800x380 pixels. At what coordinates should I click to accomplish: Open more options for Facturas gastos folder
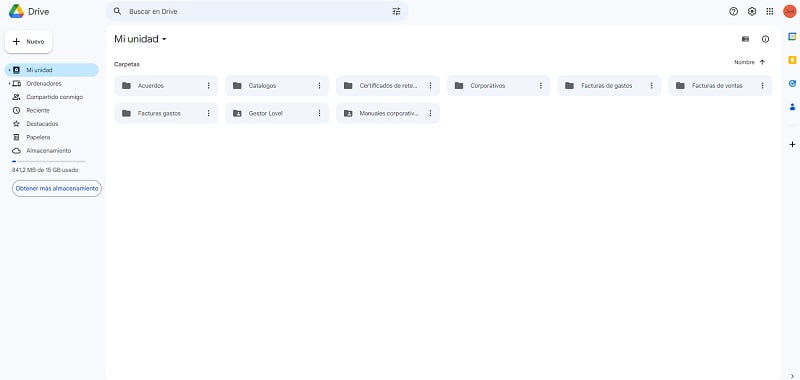(209, 113)
